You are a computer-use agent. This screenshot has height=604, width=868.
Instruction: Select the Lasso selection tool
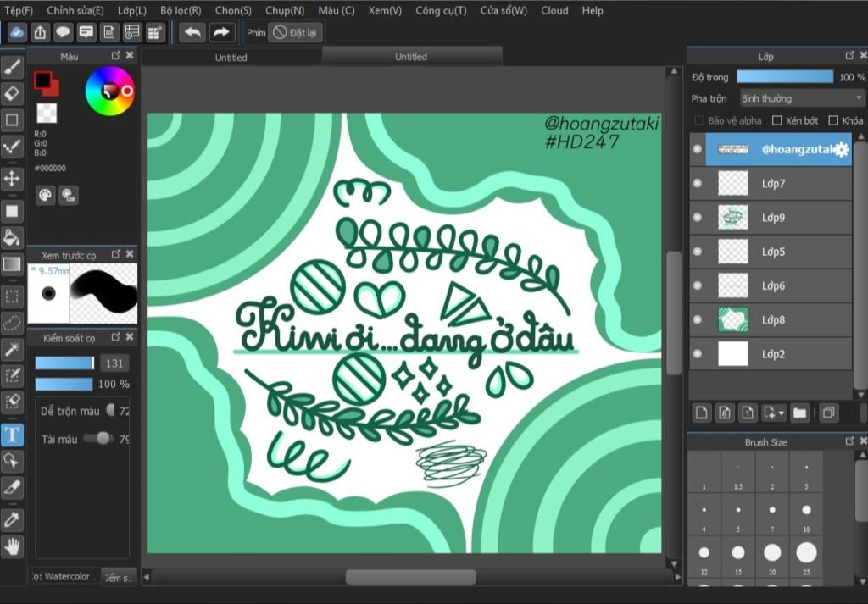(x=12, y=323)
